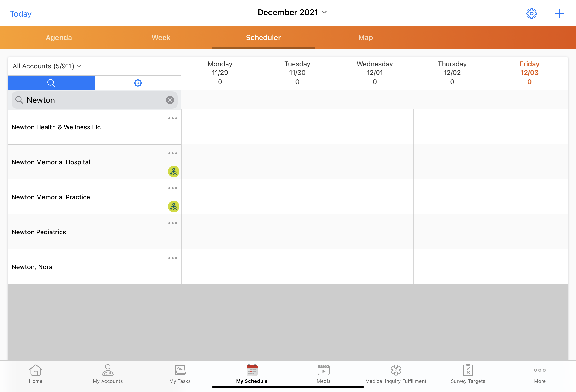576x392 pixels.
Task: Switch to the Map tab
Action: pos(365,37)
